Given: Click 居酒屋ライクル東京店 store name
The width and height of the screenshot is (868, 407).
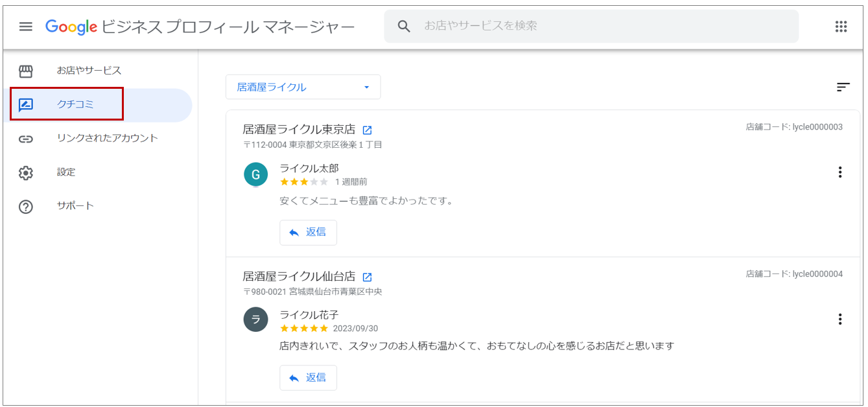Looking at the screenshot, I should click(299, 130).
